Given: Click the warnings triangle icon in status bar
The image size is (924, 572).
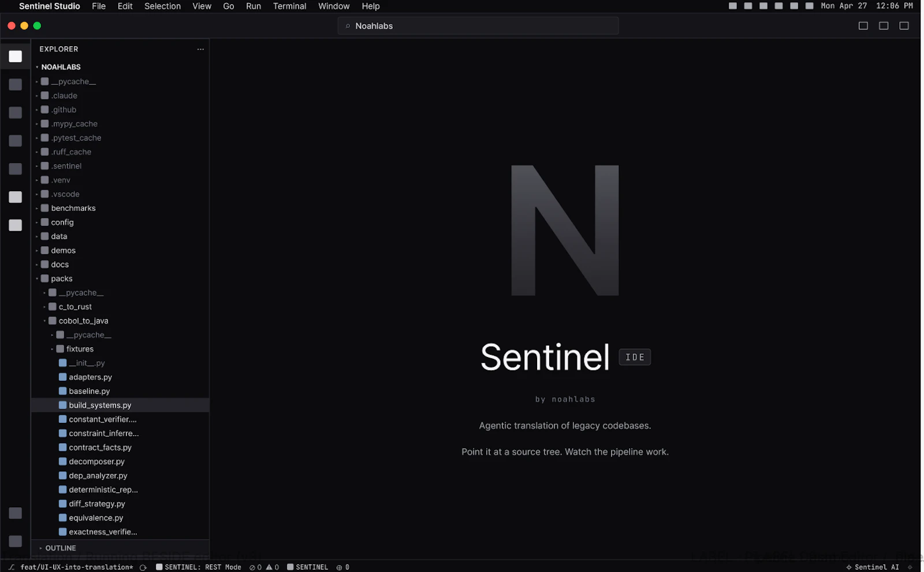Looking at the screenshot, I should tap(269, 567).
